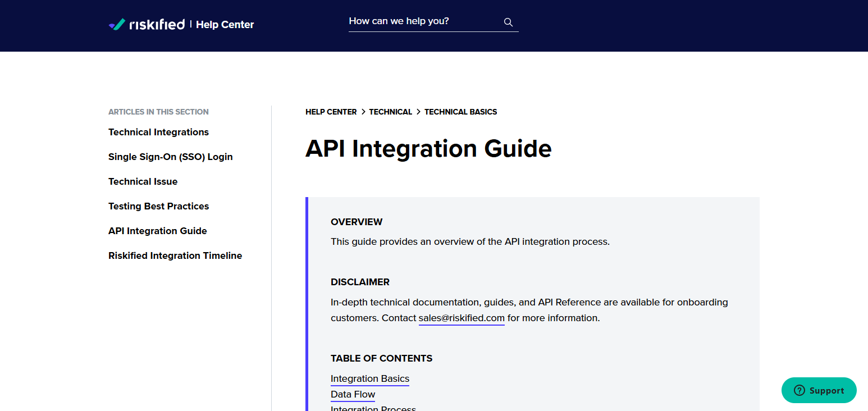Click the overview sentence about API integration

(470, 241)
